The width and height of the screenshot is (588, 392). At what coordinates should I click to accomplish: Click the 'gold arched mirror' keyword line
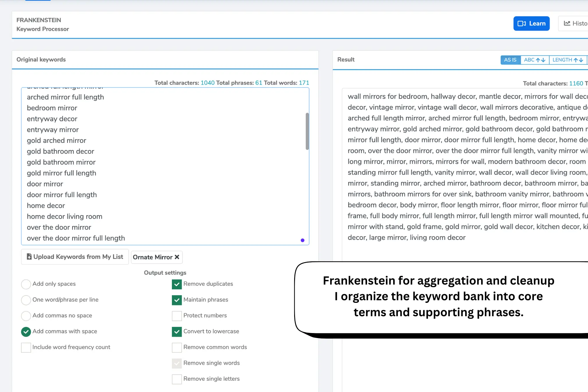[57, 141]
